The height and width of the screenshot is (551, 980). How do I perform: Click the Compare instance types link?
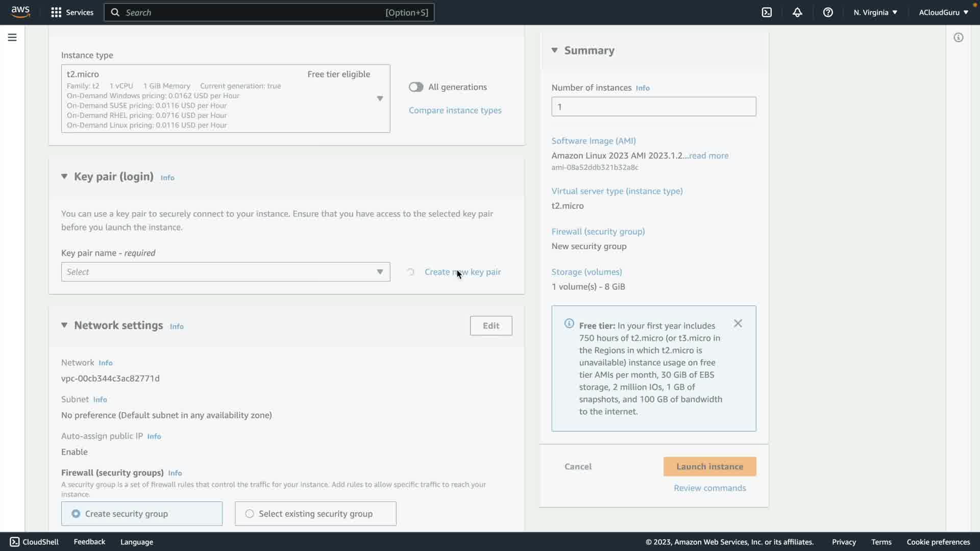click(x=455, y=110)
